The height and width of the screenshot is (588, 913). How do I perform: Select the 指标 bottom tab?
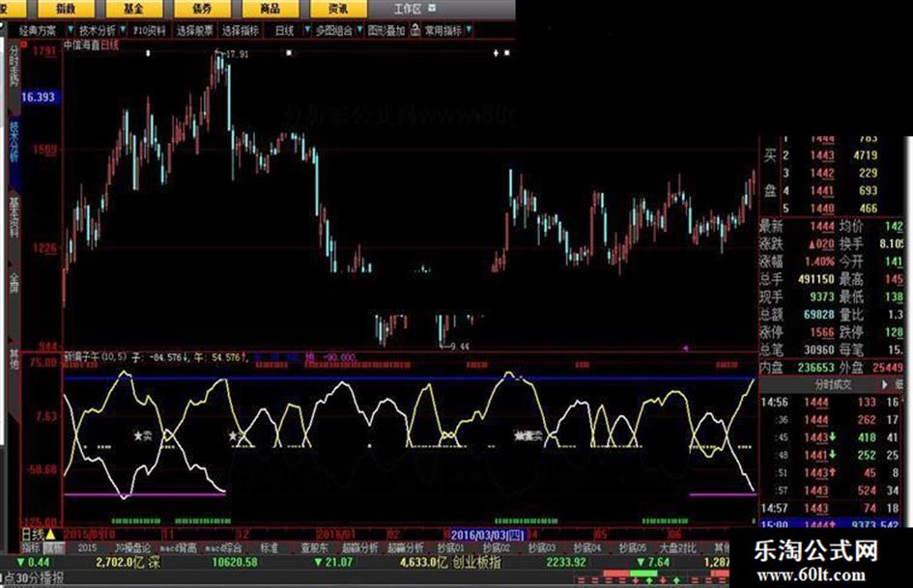30,547
